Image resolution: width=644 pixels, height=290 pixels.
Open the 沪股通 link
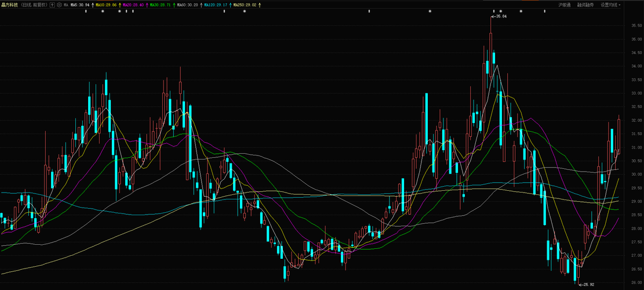(565, 5)
